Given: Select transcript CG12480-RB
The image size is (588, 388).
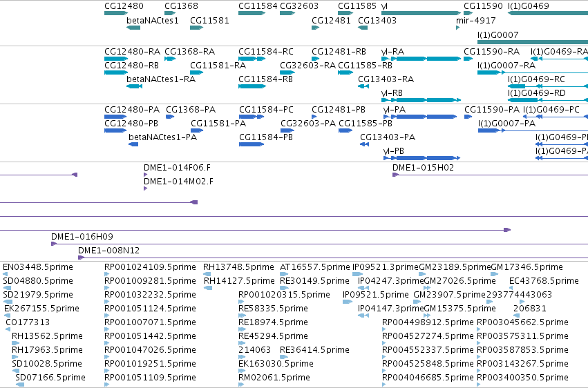Looking at the screenshot, I should (x=116, y=72).
